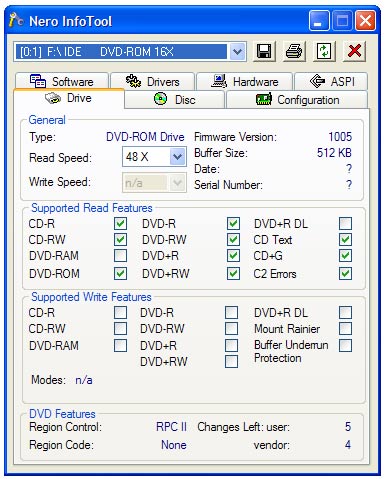This screenshot has height=479, width=385.
Task: Open the Hardware tab
Action: (244, 81)
